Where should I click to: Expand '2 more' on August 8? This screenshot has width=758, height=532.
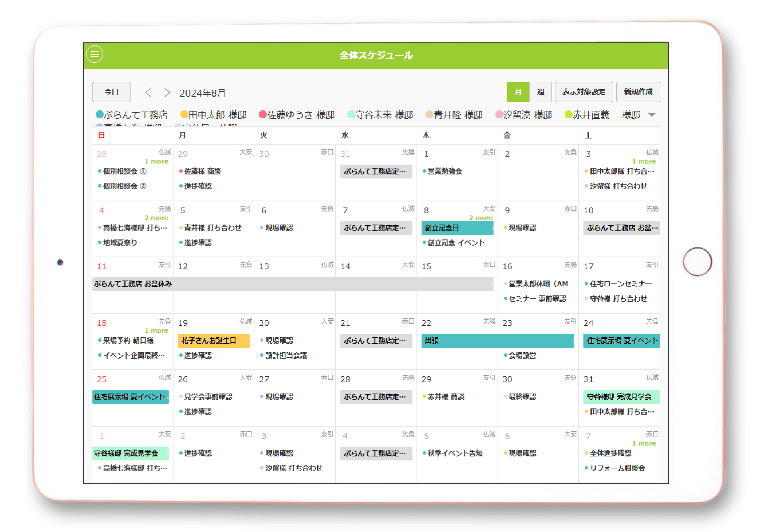coord(480,218)
